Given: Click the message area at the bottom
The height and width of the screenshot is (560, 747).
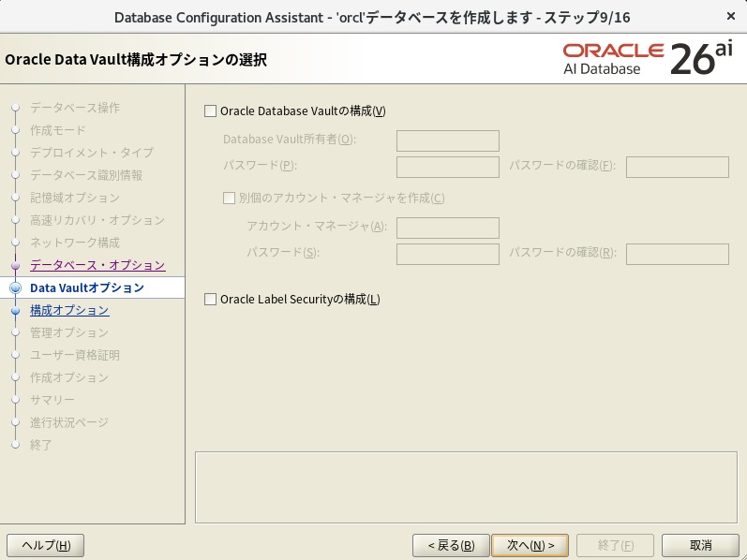Looking at the screenshot, I should point(466,487).
